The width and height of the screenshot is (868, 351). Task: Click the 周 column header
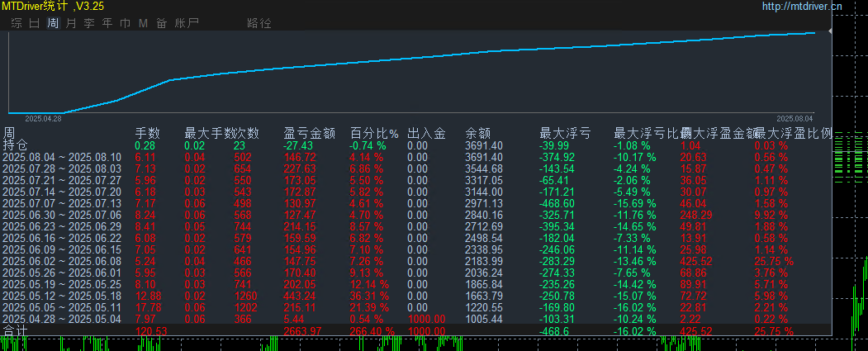pos(9,134)
